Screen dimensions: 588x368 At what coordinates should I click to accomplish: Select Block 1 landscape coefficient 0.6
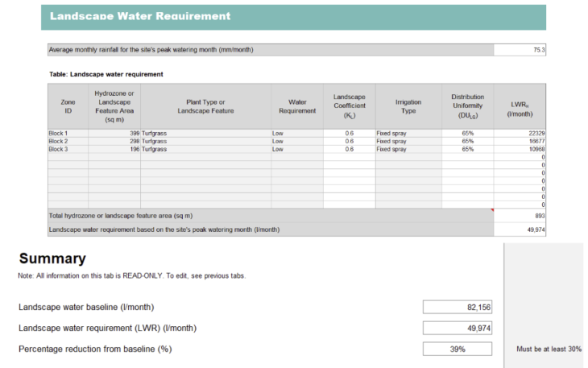[349, 133]
